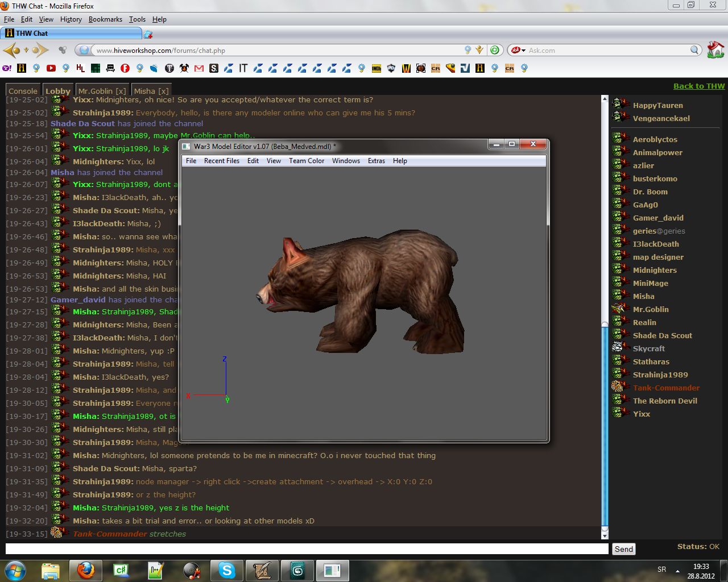
Task: Switch to the Mr.Goblin chat tab
Action: tap(102, 91)
